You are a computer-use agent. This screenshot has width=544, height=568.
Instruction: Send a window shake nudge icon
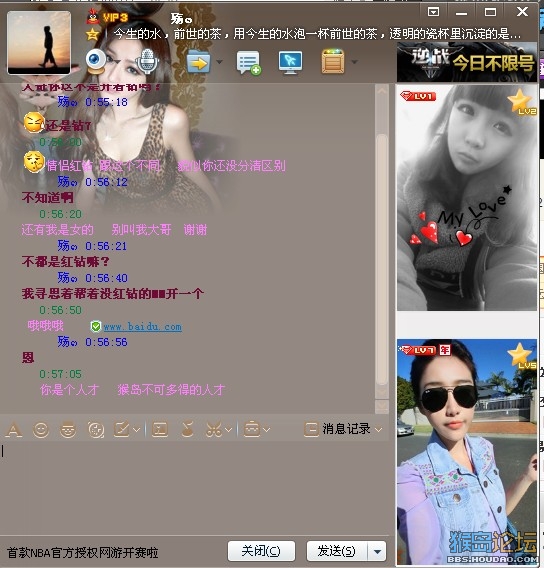tap(96, 430)
